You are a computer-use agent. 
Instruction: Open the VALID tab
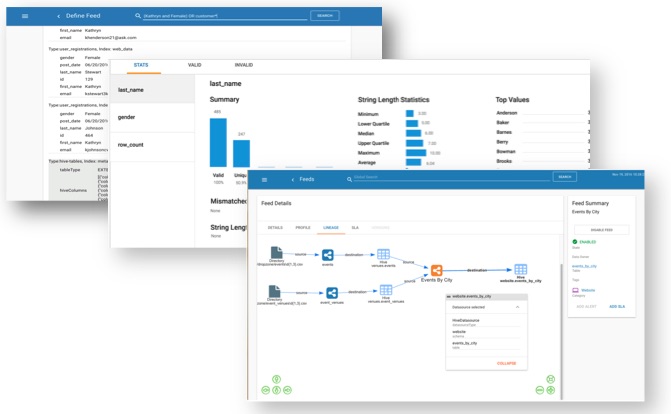coord(194,65)
